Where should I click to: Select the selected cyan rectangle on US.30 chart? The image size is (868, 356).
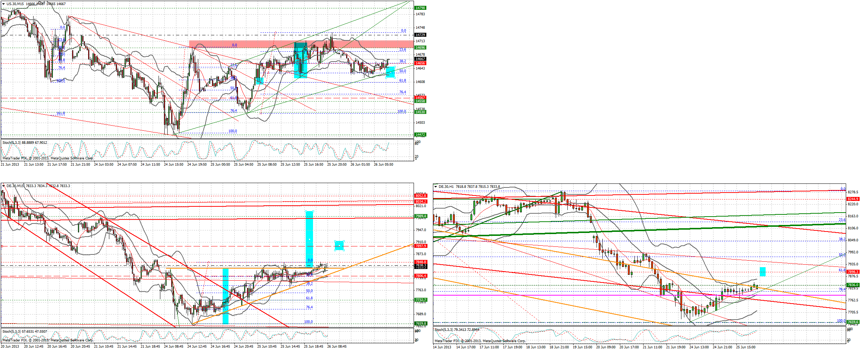pyautogui.click(x=390, y=72)
